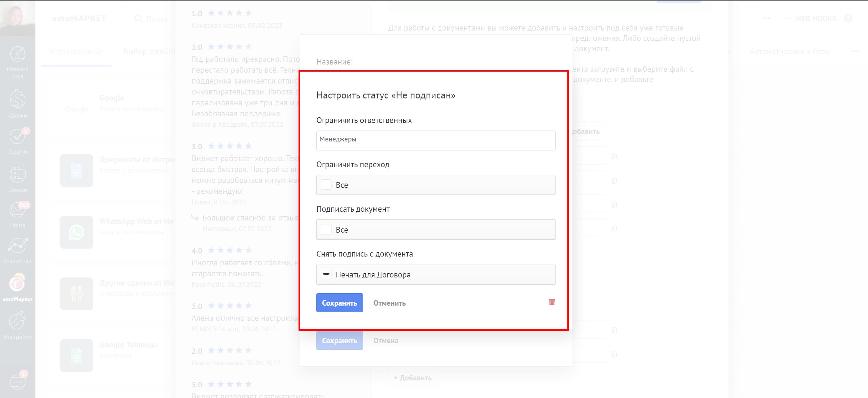Viewport: 868px width, 398px height.
Task: Open Другие сделки widget icon
Action: [77, 294]
